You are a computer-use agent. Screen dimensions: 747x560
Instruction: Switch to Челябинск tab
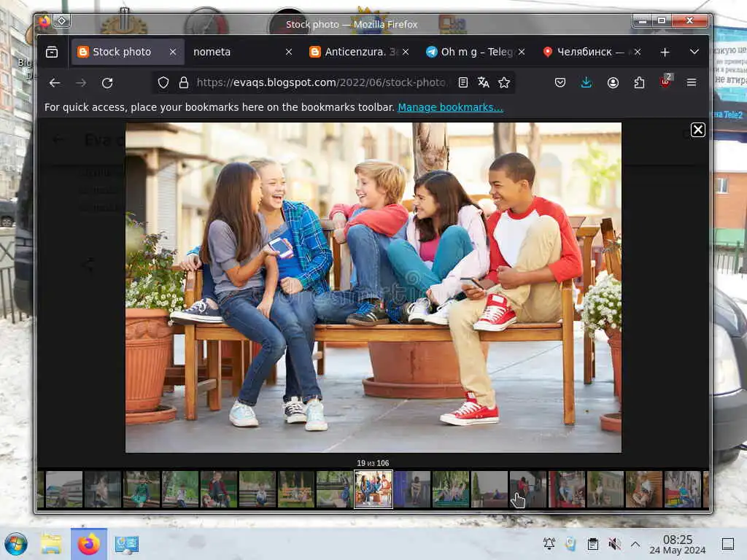[x=586, y=52]
